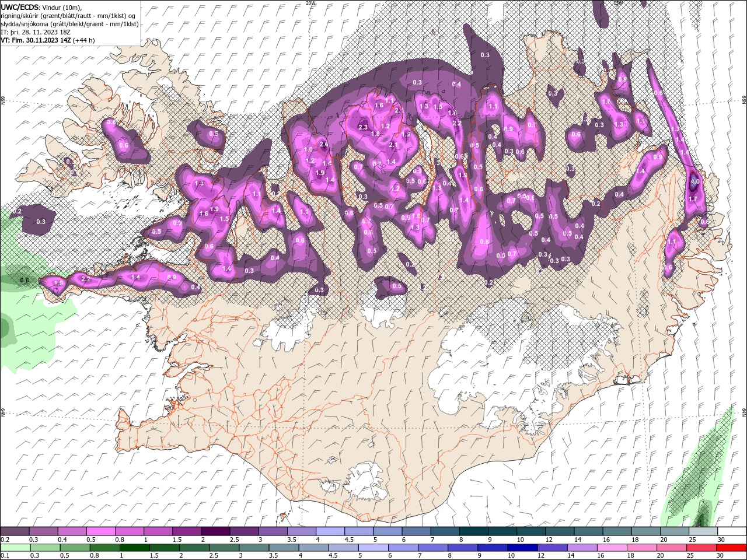Click the "Vindur (10m)," text in header
This screenshot has width=747, height=560.
click(62, 8)
